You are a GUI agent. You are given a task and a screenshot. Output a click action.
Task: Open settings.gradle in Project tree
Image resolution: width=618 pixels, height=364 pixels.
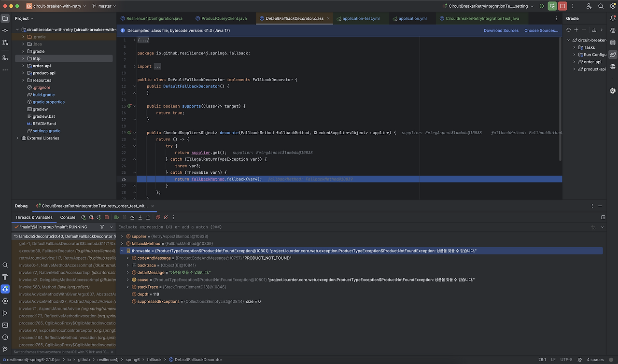pos(46,131)
